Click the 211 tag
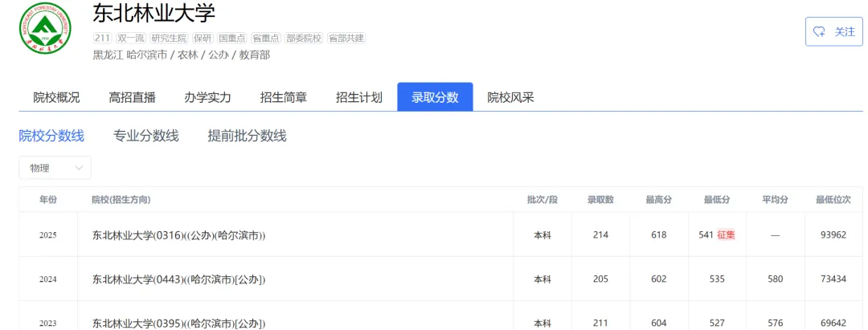 click(102, 39)
